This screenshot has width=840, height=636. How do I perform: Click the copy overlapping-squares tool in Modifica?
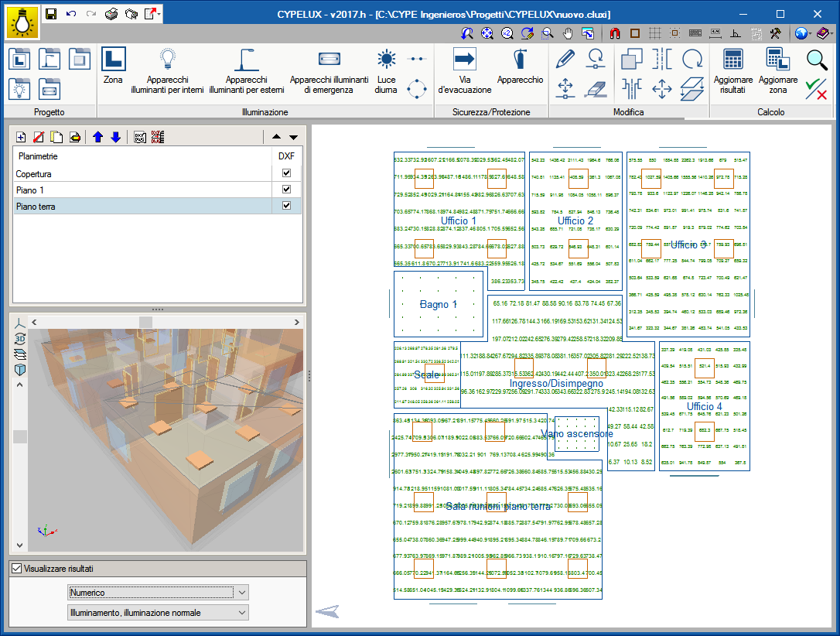(632, 59)
